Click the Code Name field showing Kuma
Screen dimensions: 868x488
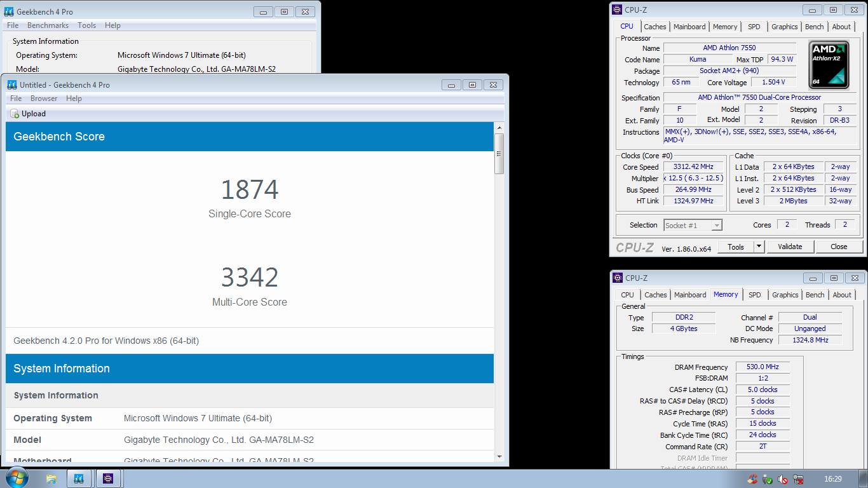[x=698, y=59]
